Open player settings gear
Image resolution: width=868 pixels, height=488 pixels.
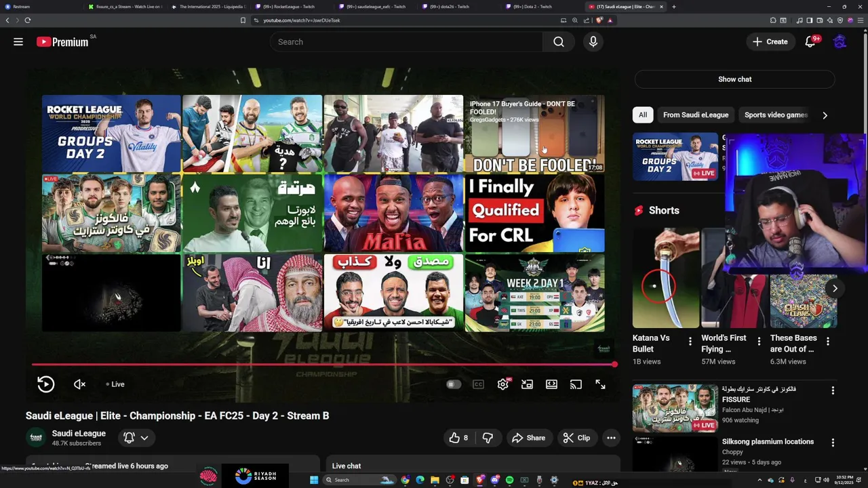click(x=502, y=384)
